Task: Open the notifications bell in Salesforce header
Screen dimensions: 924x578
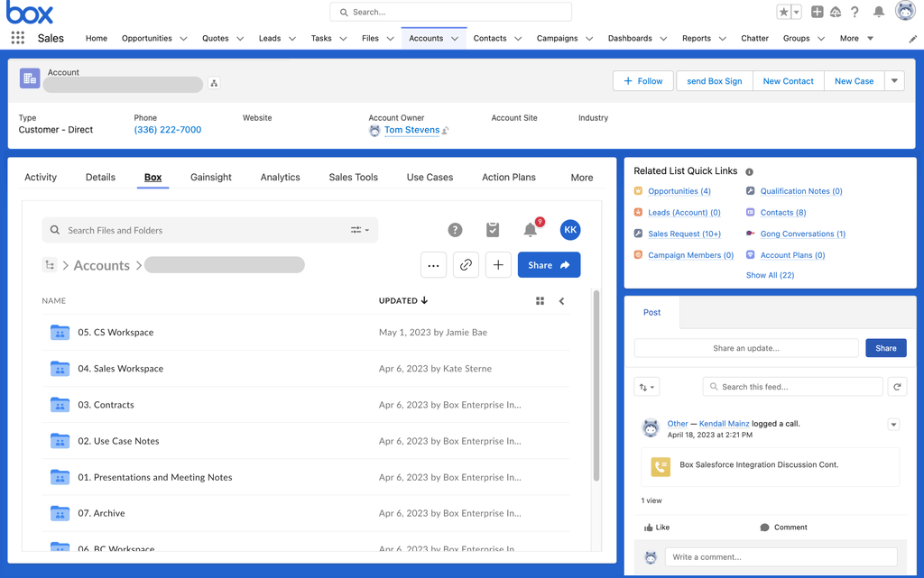Action: pos(879,12)
